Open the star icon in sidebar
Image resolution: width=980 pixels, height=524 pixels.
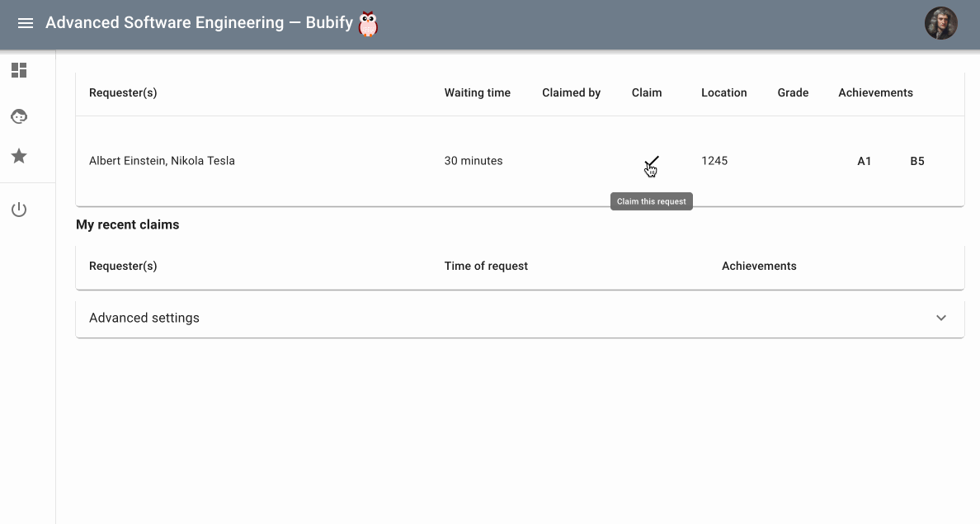tap(19, 156)
